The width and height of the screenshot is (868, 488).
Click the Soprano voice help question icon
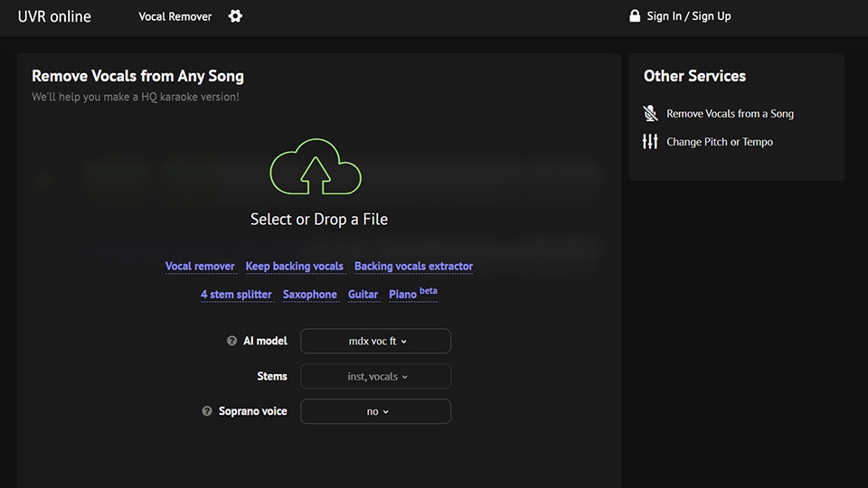click(207, 411)
